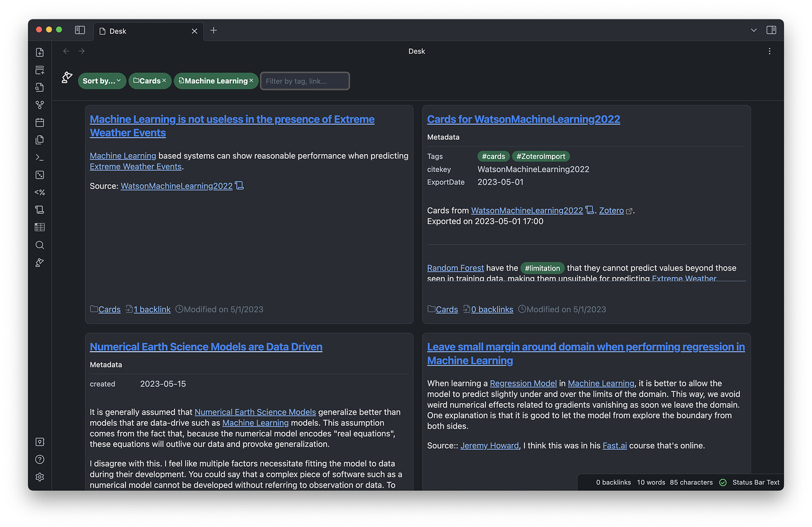
Task: Click the Templater <% icon
Action: click(x=39, y=192)
